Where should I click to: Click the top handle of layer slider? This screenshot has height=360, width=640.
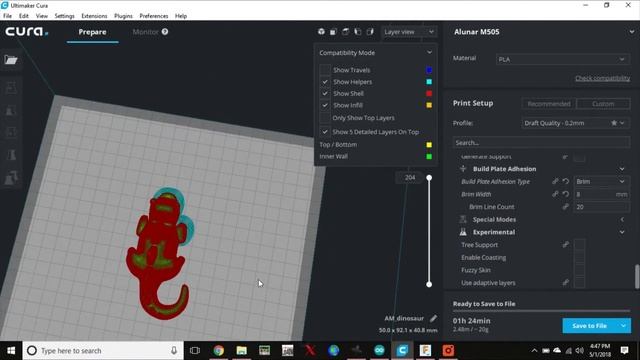click(429, 178)
